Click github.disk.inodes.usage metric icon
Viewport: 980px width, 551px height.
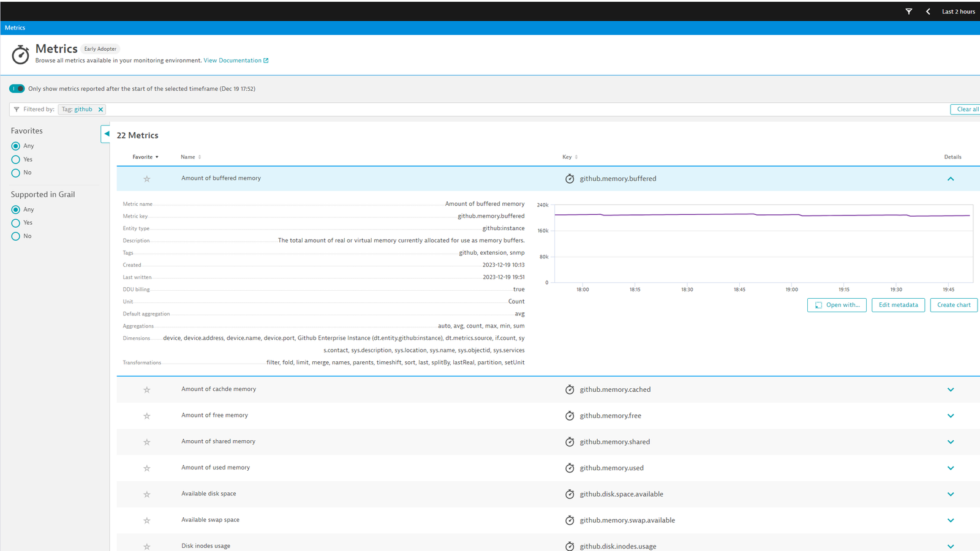coord(570,546)
